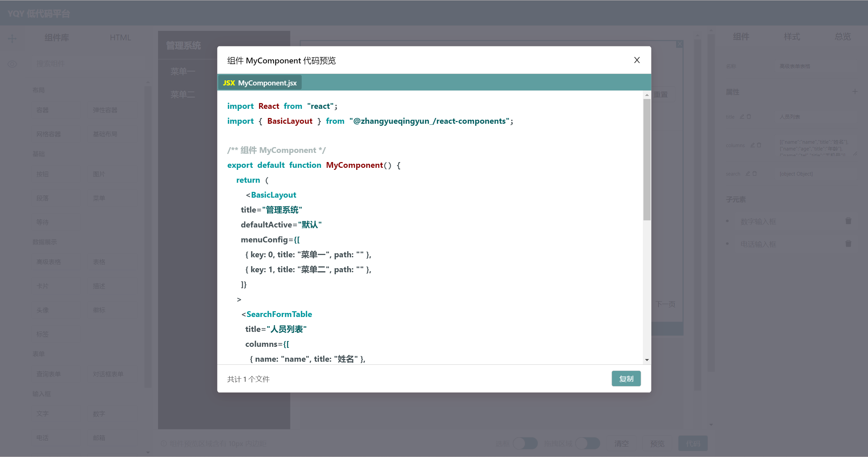Screen dimensions: 868x457
Task: Remove the 数字输入框 child element
Action: coord(848,221)
